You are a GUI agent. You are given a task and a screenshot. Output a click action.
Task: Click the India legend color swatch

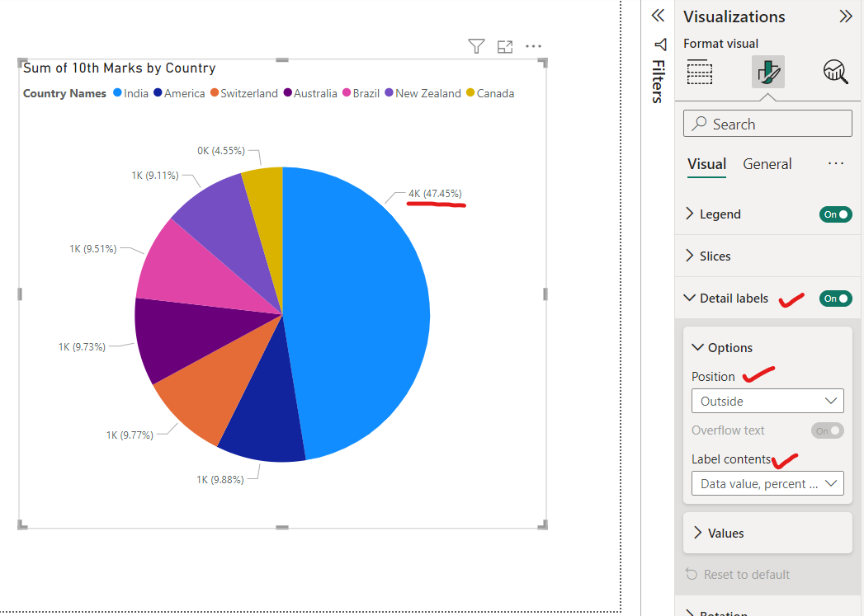(x=116, y=93)
